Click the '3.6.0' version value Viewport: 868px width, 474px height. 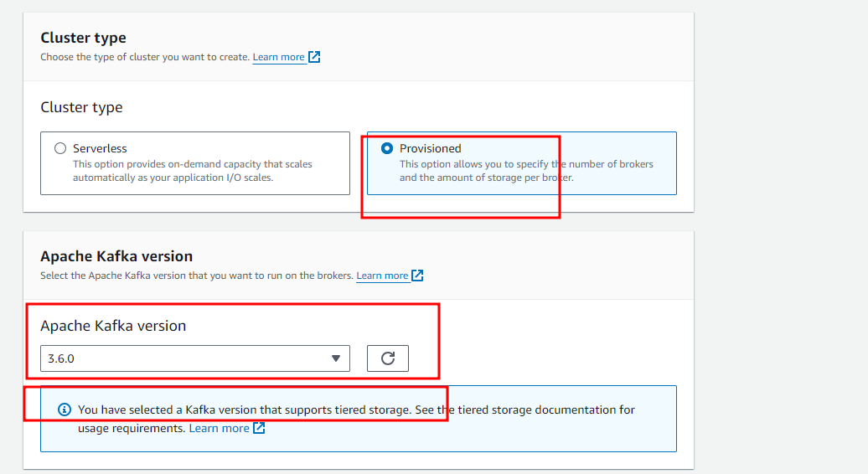tap(61, 358)
